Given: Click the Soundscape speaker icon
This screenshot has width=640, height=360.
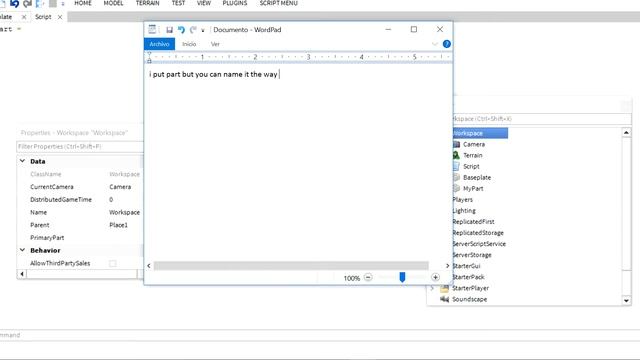Looking at the screenshot, I should point(444,299).
